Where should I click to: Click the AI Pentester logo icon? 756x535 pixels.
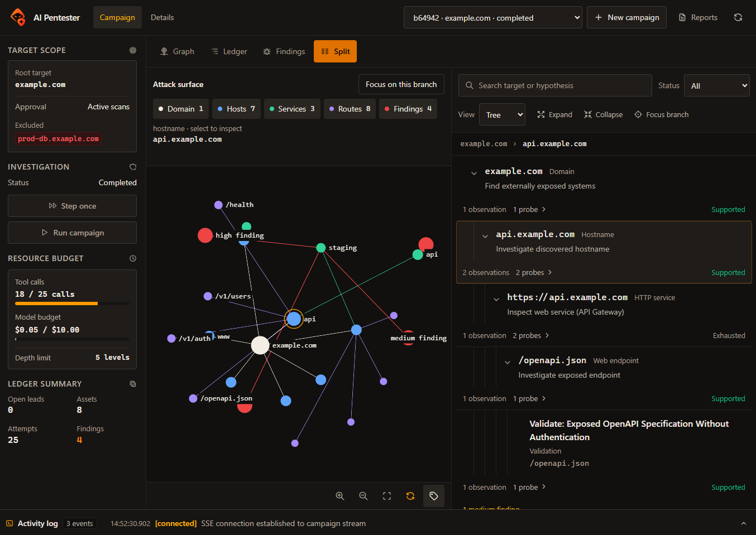[18, 17]
